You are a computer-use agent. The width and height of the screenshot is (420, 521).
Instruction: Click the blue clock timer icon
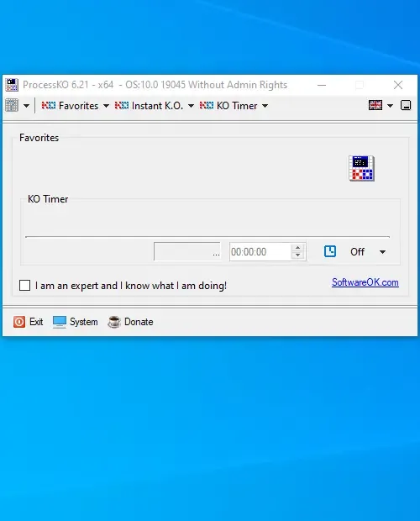point(330,251)
